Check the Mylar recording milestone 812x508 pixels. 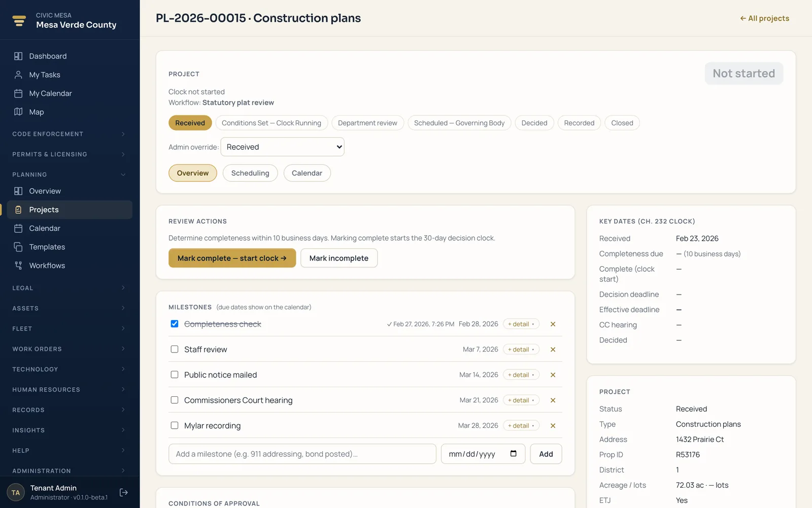175,425
